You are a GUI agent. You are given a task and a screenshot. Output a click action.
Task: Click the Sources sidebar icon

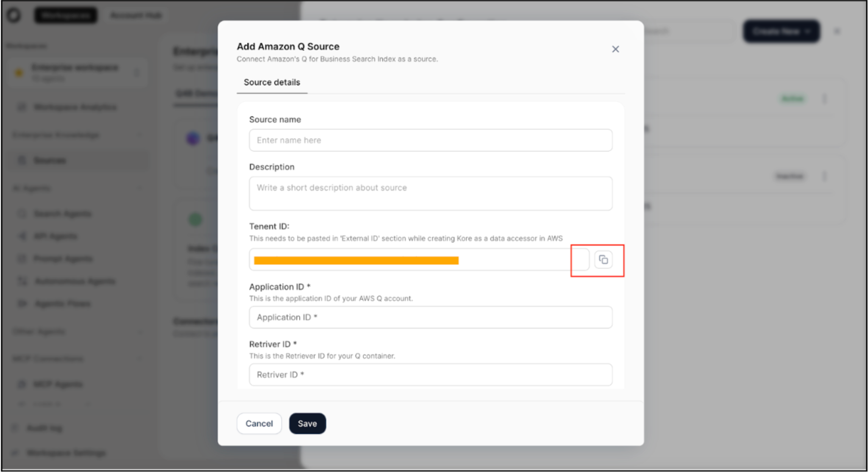22,160
